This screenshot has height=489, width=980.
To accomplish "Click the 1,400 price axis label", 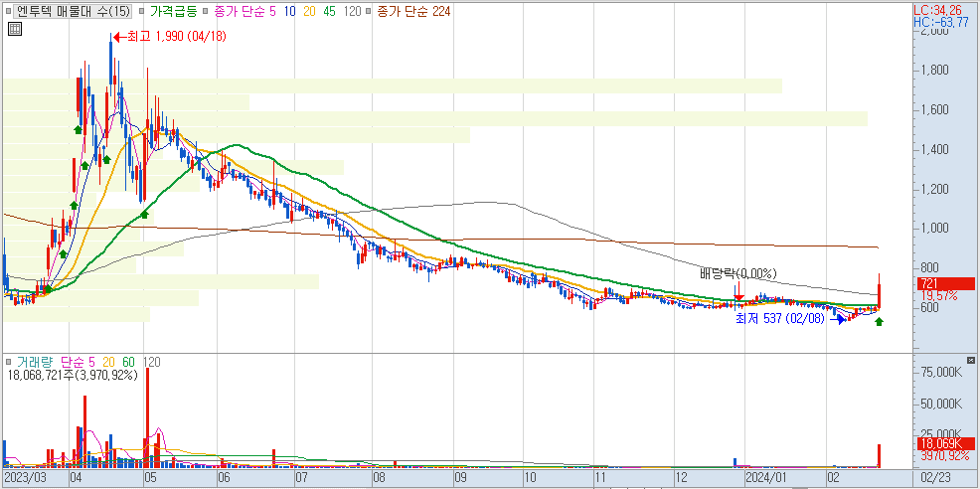I will pyautogui.click(x=934, y=149).
